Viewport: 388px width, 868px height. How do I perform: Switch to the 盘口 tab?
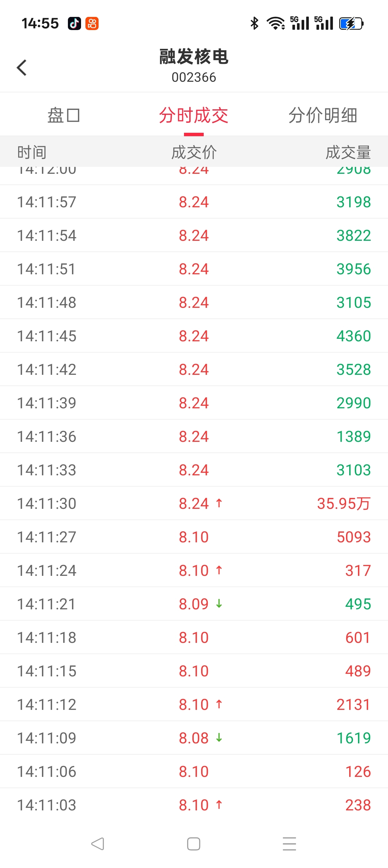tap(64, 115)
